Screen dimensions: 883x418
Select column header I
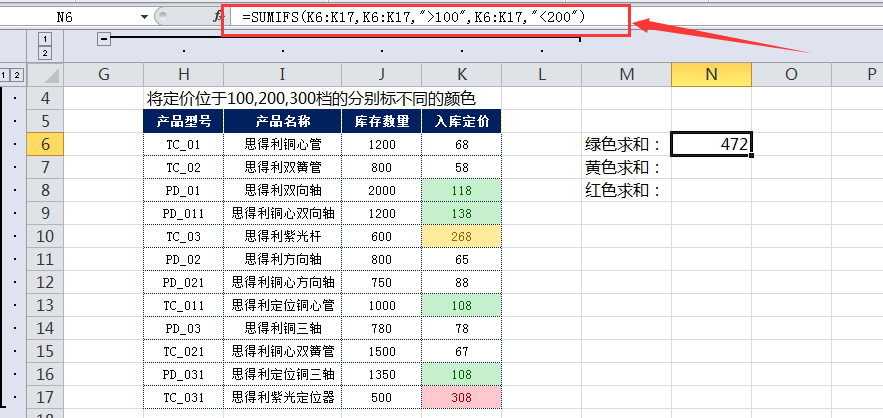pyautogui.click(x=283, y=74)
